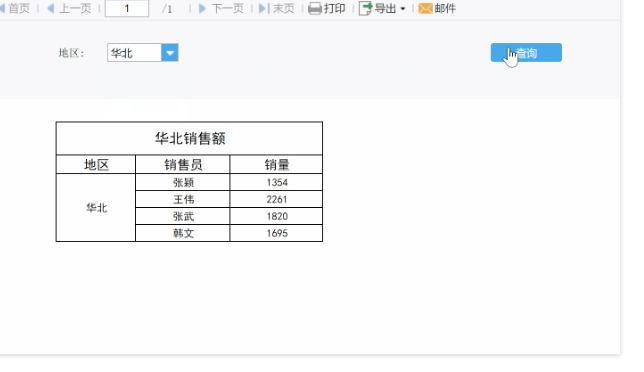Click the mail envelope icon 邮件
This screenshot has height=372, width=644.
[425, 8]
